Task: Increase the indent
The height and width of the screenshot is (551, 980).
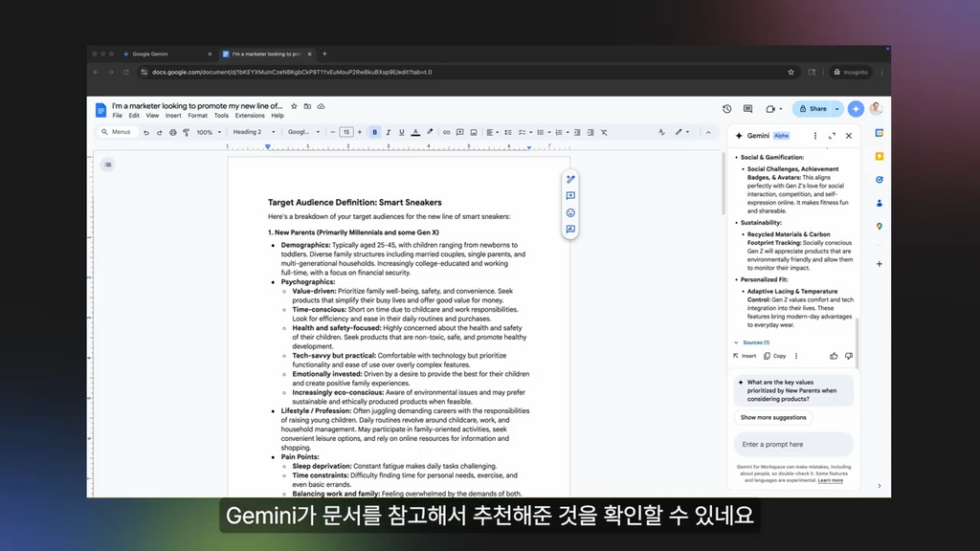Action: pos(590,132)
